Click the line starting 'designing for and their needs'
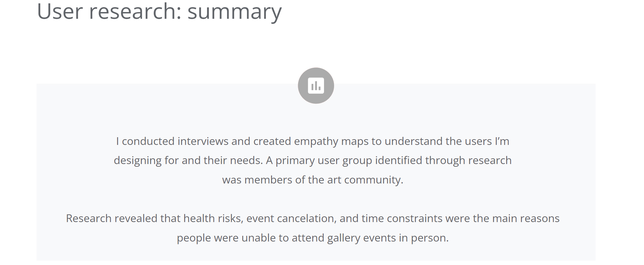The width and height of the screenshot is (644, 265). (313, 161)
